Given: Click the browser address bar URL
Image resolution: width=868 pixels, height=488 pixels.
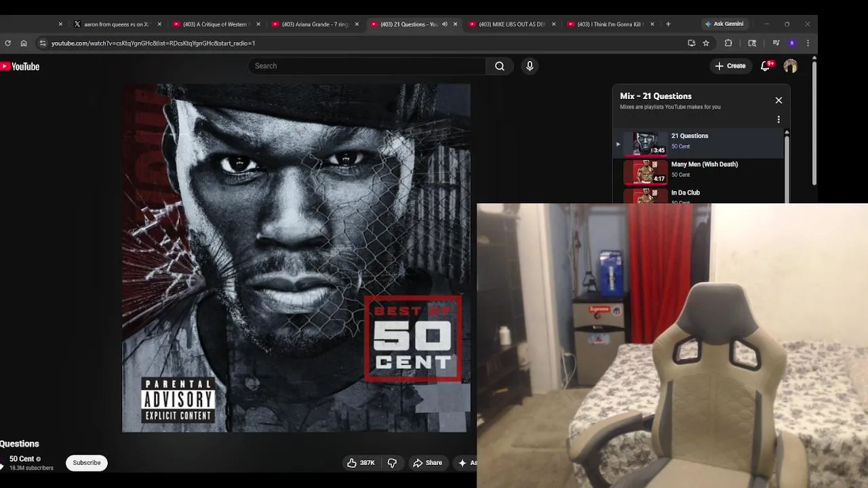Looking at the screenshot, I should click(x=153, y=43).
